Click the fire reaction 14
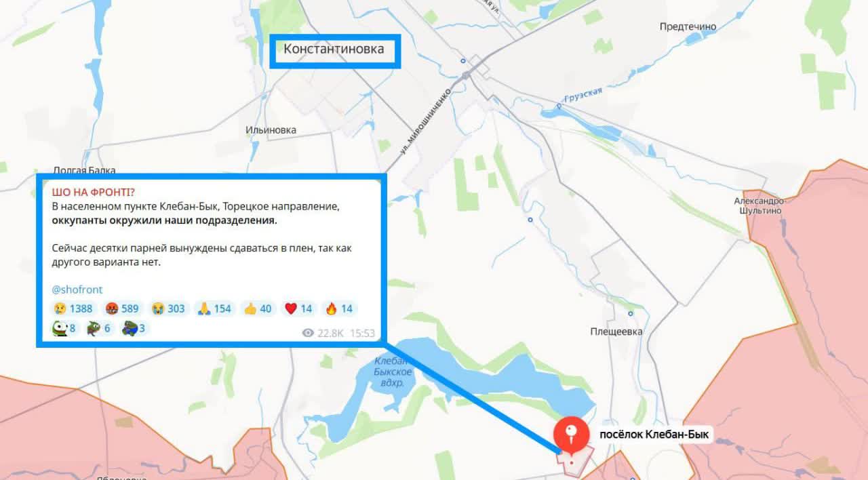Image resolution: width=868 pixels, height=480 pixels. 339,308
